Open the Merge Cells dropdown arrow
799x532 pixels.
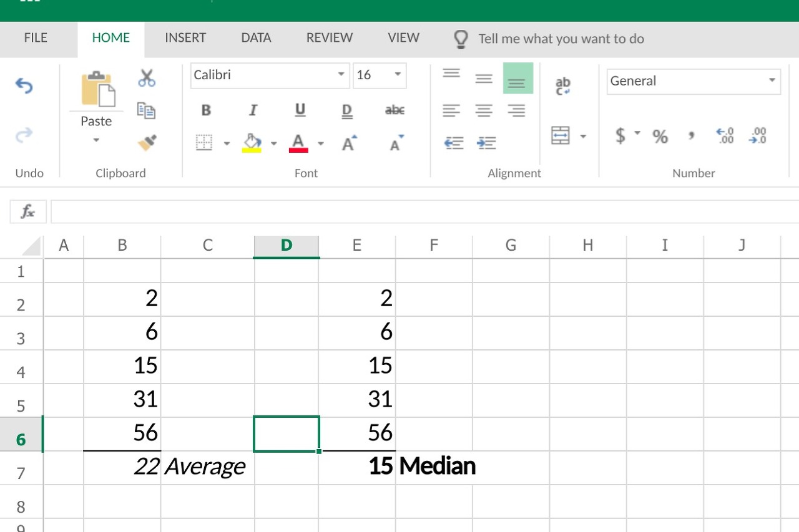pos(583,136)
